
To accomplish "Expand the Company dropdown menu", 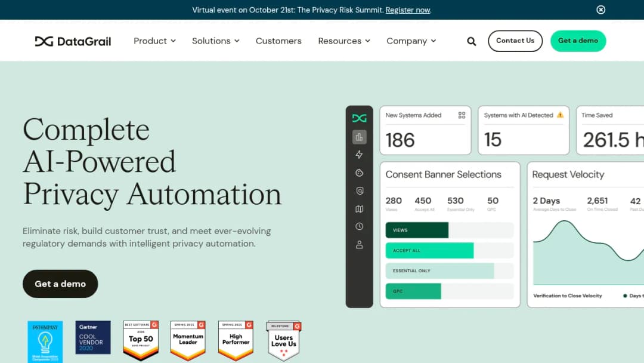I will tap(411, 41).
